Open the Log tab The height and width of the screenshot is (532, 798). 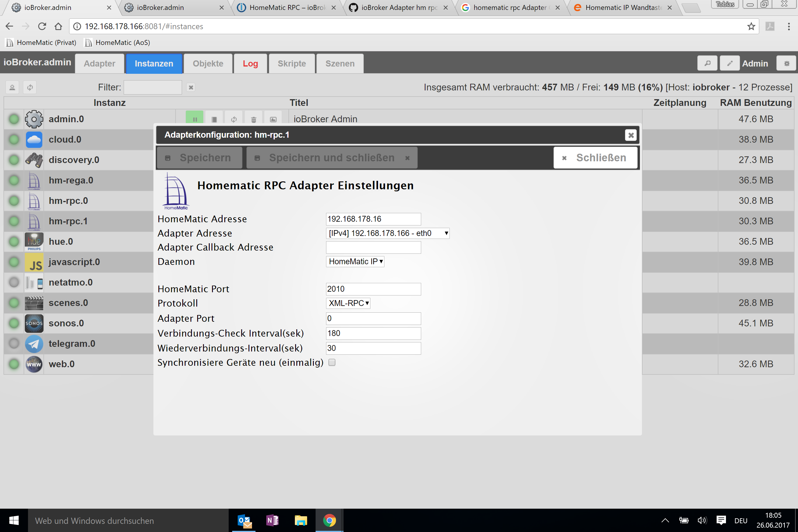[250, 64]
